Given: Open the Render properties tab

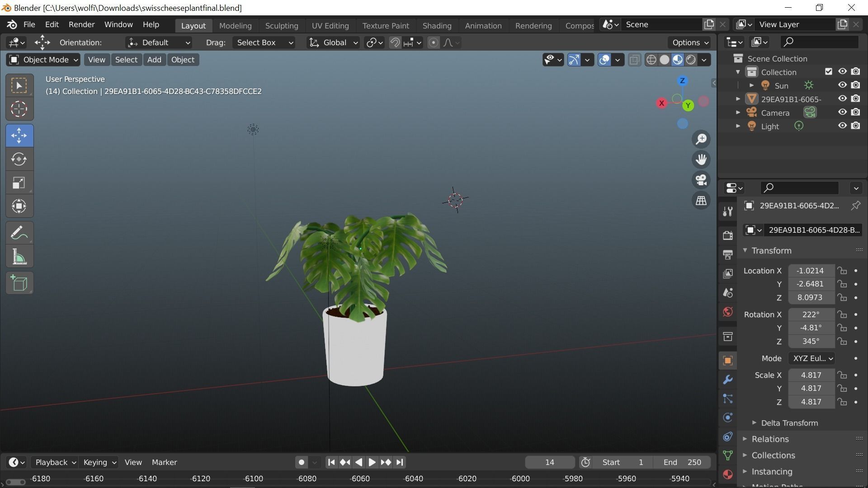Looking at the screenshot, I should click(727, 235).
